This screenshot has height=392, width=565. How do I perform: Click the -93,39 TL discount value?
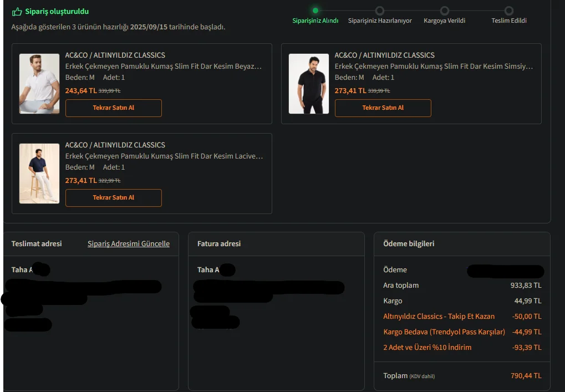[x=527, y=347]
